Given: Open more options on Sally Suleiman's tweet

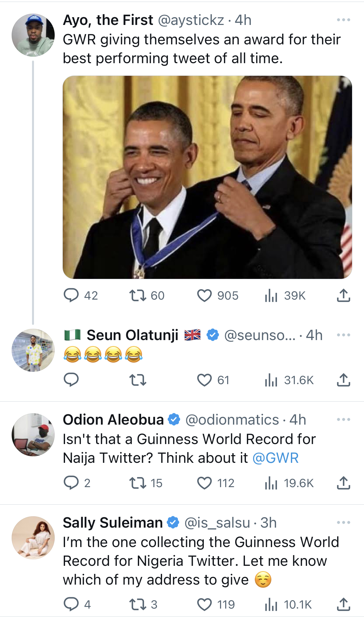Looking at the screenshot, I should click(344, 522).
